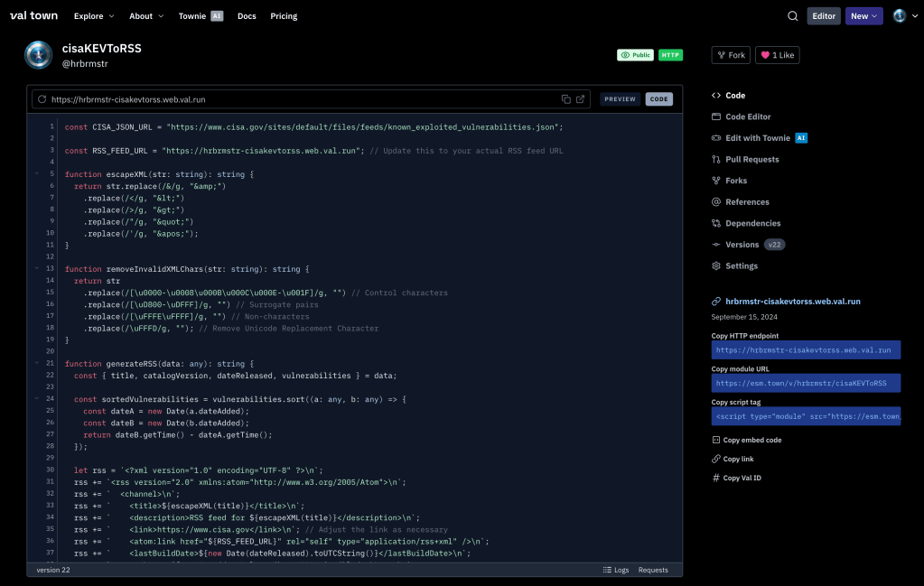Click the Editor button in header

click(824, 16)
